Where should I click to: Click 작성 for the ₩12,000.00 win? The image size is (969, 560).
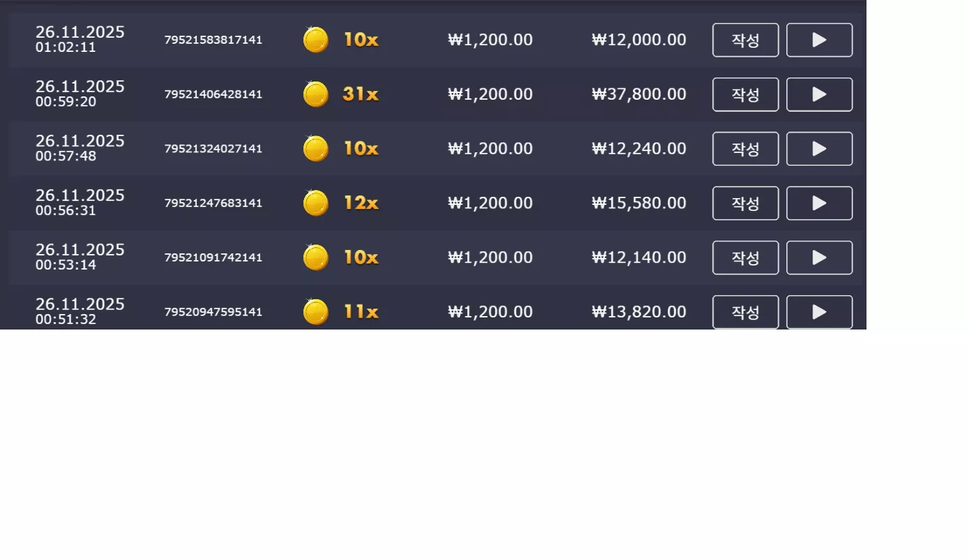pos(746,40)
